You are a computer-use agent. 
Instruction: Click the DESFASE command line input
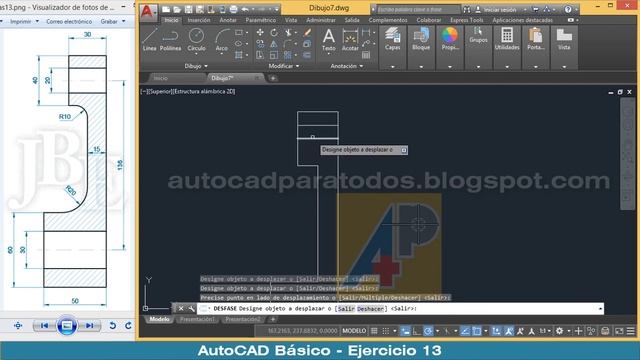click(400, 309)
